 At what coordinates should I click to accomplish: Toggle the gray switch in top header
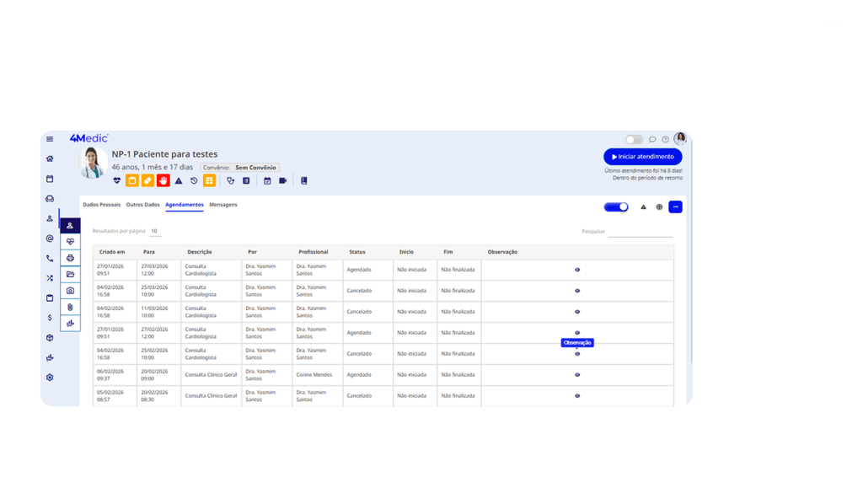click(634, 139)
